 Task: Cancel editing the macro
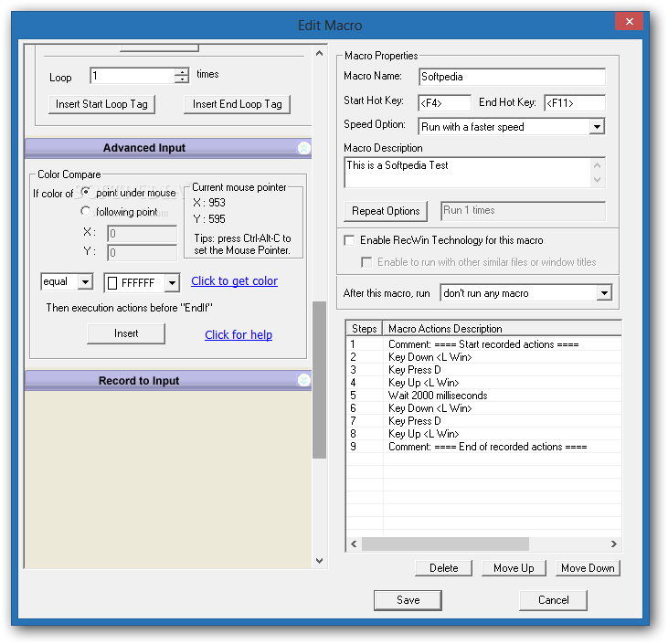(554, 600)
